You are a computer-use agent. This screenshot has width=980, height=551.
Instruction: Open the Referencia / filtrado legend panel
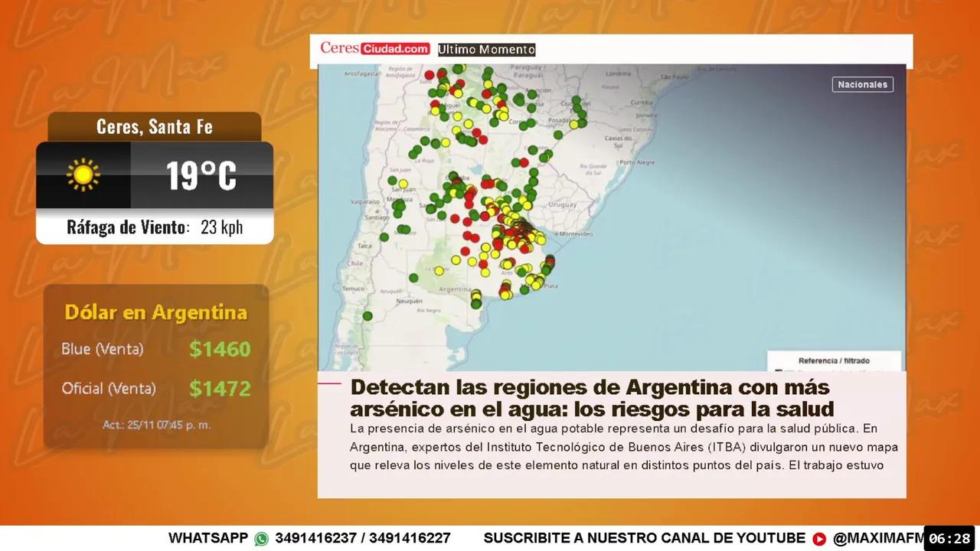[835, 361]
